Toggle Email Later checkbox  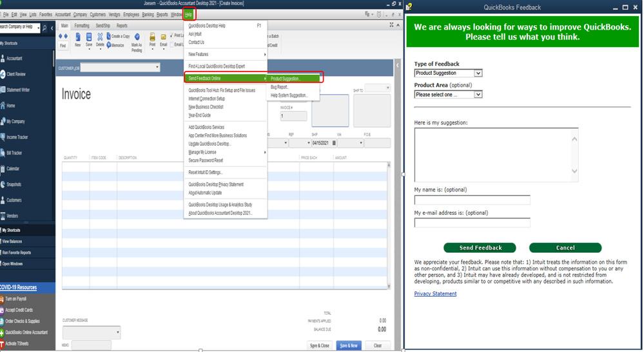click(171, 44)
